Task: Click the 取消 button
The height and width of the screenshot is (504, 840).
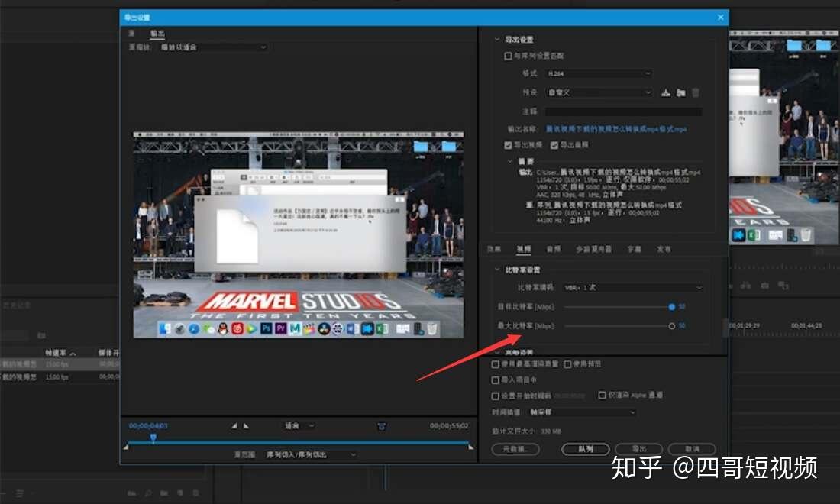Action: point(692,449)
